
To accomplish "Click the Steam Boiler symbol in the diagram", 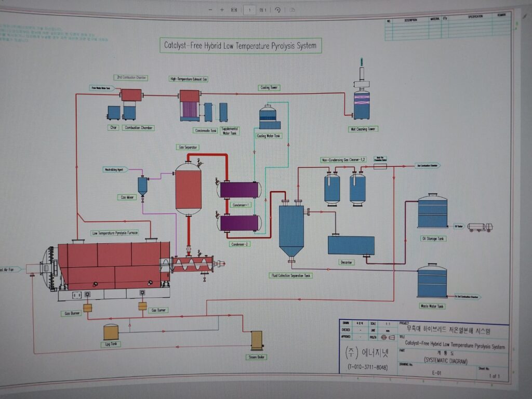I will 257,341.
